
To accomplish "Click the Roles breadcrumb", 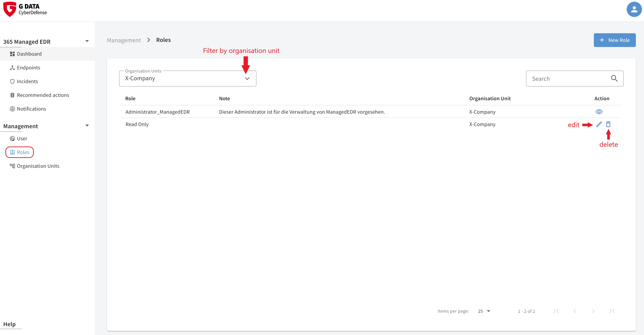I will tap(164, 40).
